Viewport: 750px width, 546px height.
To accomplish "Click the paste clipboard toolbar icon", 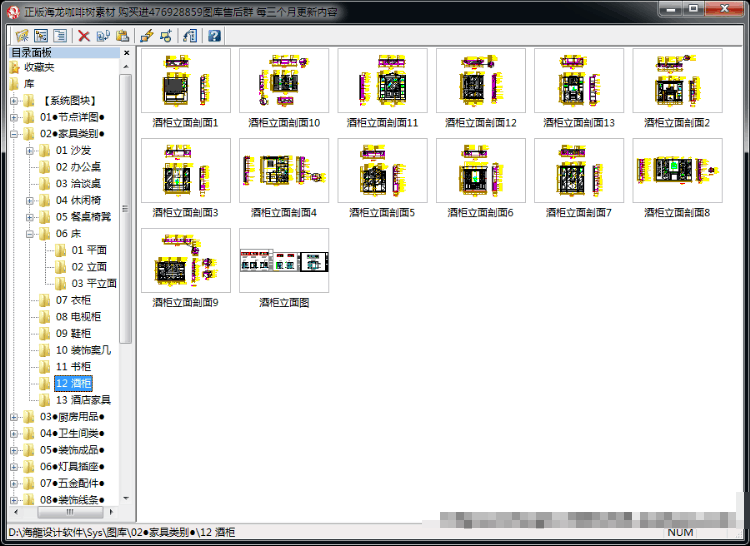I will pyautogui.click(x=122, y=36).
